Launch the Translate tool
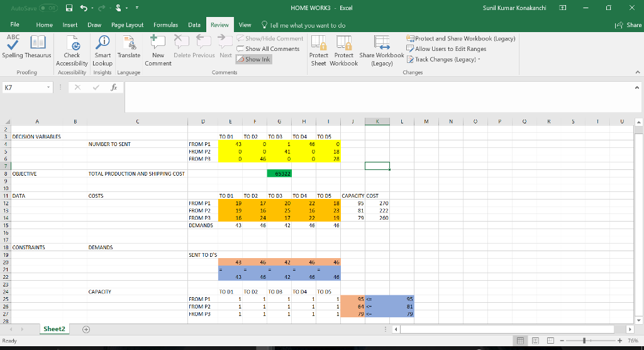The image size is (644, 350). [128, 47]
